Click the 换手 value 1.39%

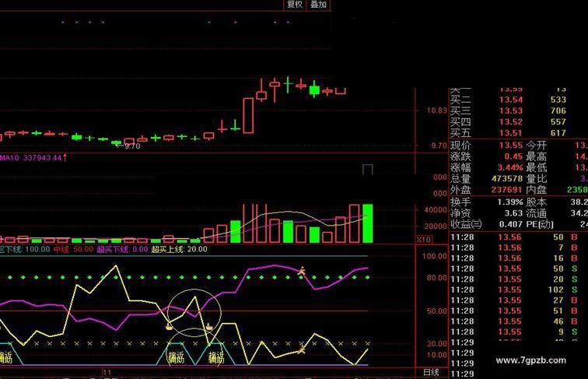pyautogui.click(x=510, y=202)
